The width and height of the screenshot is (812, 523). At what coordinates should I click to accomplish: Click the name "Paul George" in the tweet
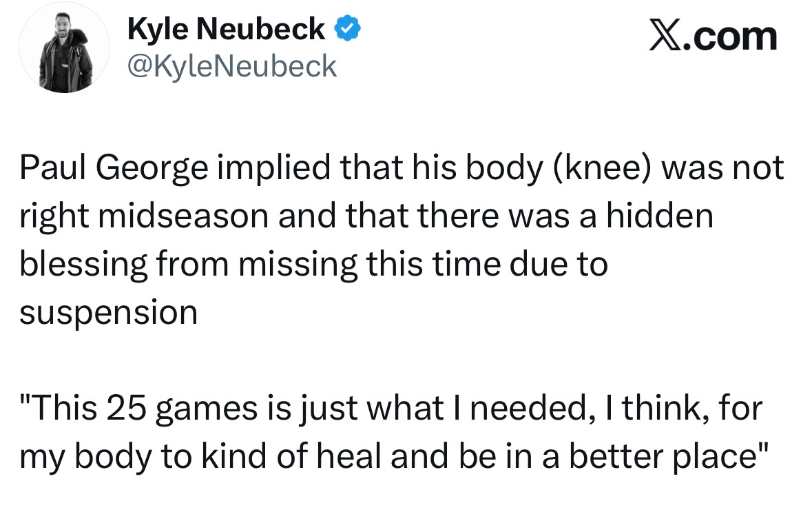pos(113,169)
